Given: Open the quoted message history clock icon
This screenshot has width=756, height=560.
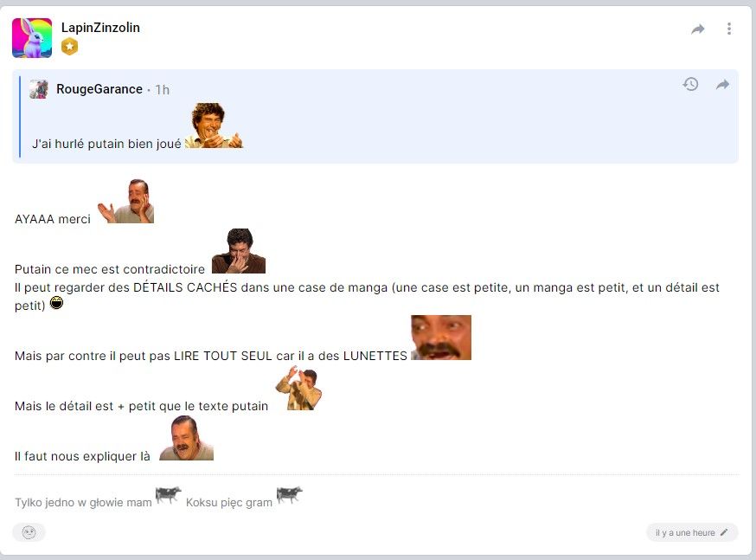Looking at the screenshot, I should click(690, 84).
